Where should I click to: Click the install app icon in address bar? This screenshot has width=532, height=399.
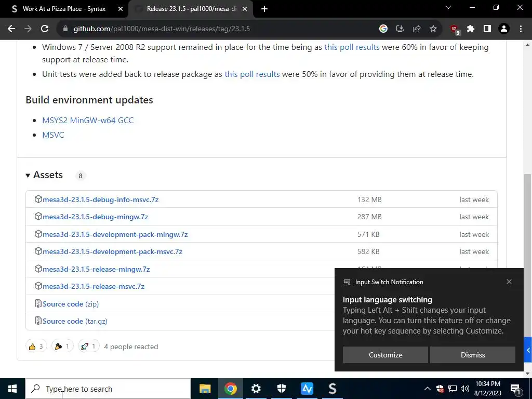pyautogui.click(x=400, y=29)
